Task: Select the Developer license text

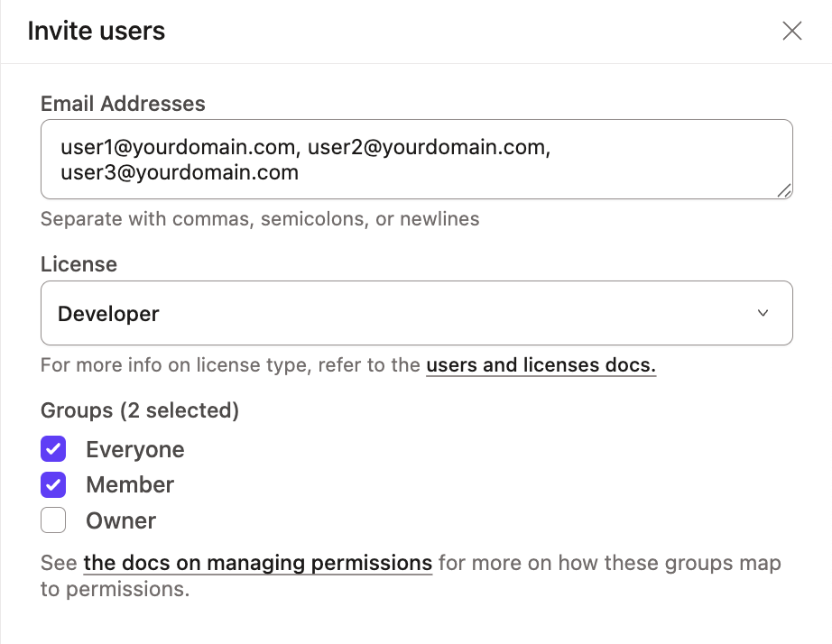Action: (x=108, y=313)
